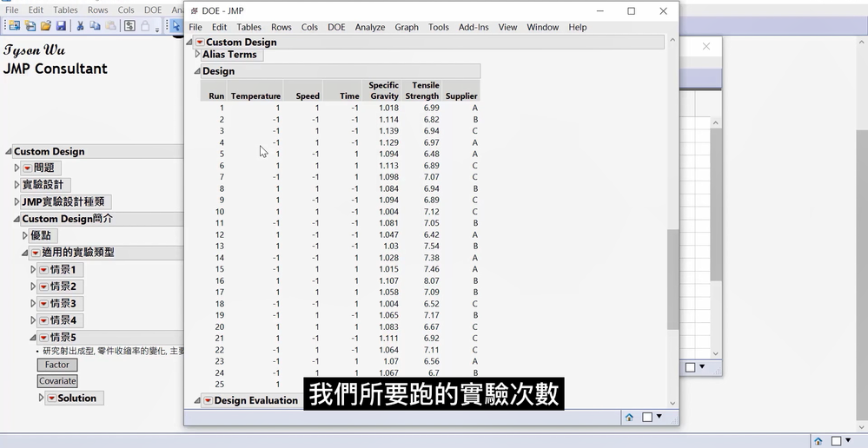Select Specific Gravity value 1.139
Viewport: 868px width, 448px height.
pyautogui.click(x=388, y=131)
